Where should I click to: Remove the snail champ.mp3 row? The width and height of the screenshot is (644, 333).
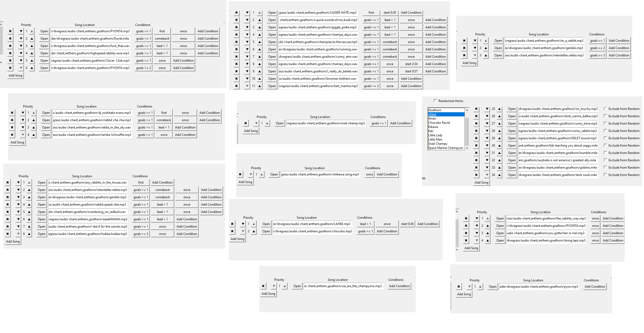pyautogui.click(x=246, y=123)
